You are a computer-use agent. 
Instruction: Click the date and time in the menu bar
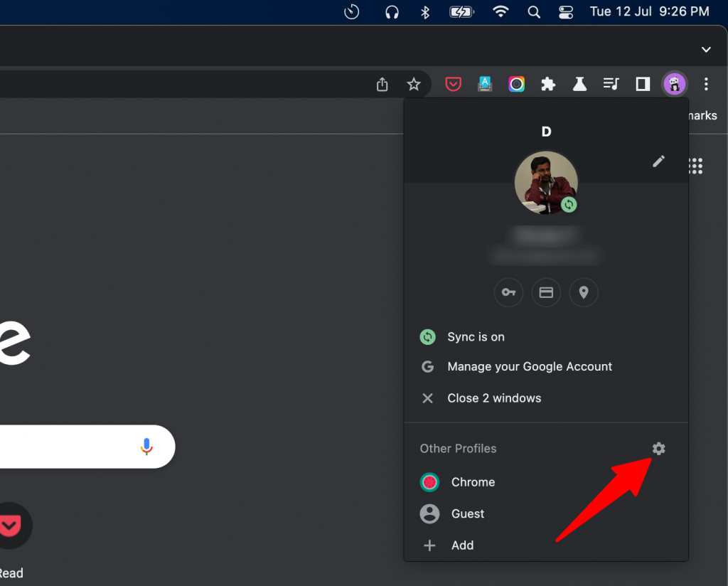[649, 11]
